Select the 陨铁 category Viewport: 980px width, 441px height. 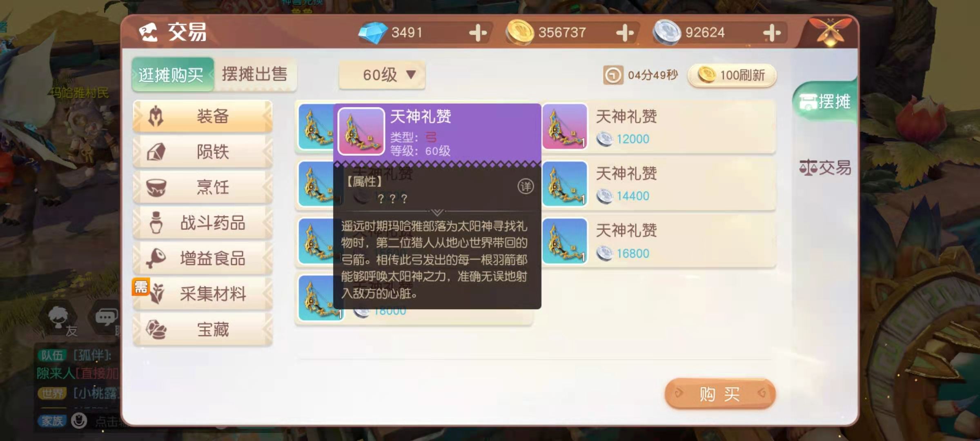203,152
